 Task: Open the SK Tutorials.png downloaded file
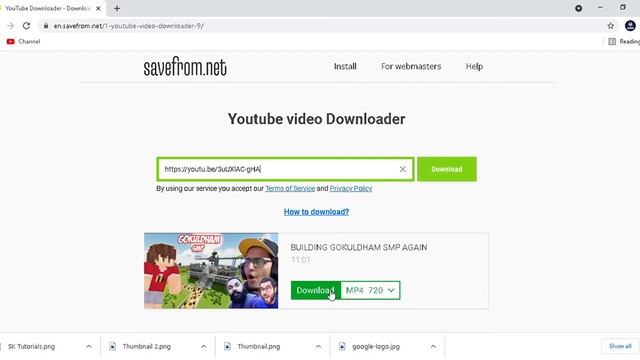pos(31,347)
